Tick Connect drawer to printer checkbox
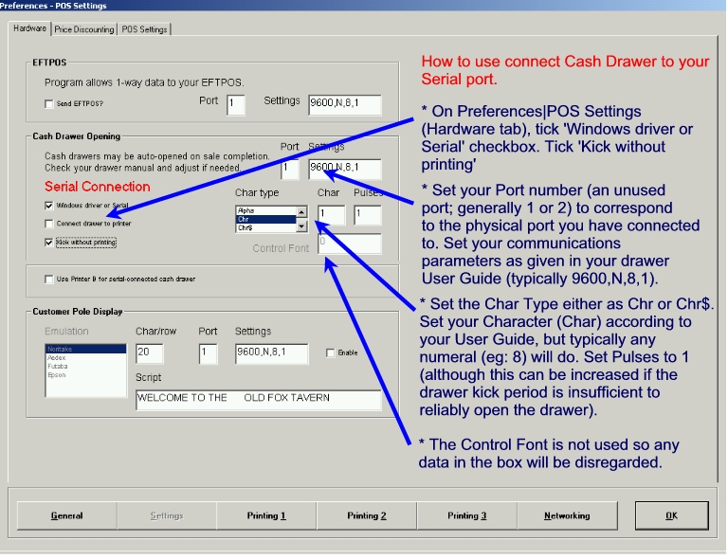The height and width of the screenshot is (560, 728). click(x=49, y=224)
